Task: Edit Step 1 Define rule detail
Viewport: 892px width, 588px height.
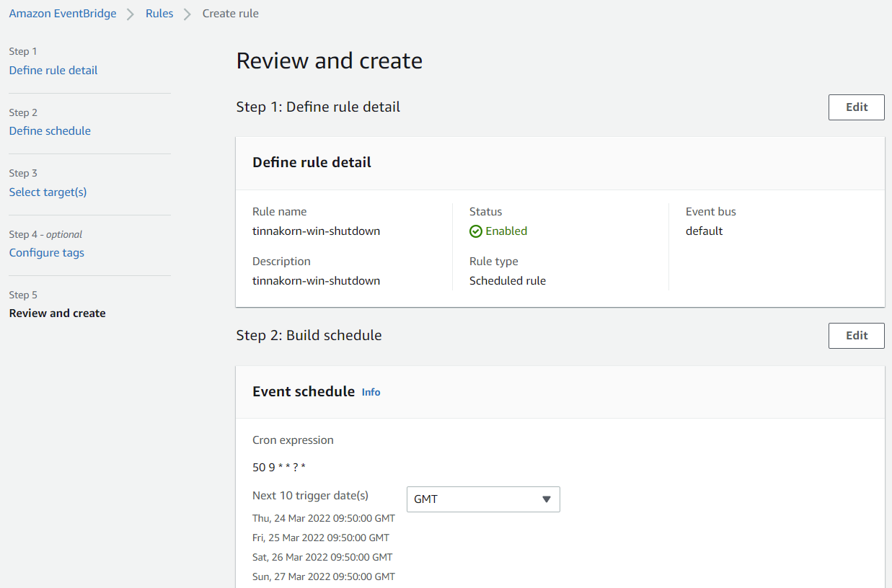Action: coord(857,107)
